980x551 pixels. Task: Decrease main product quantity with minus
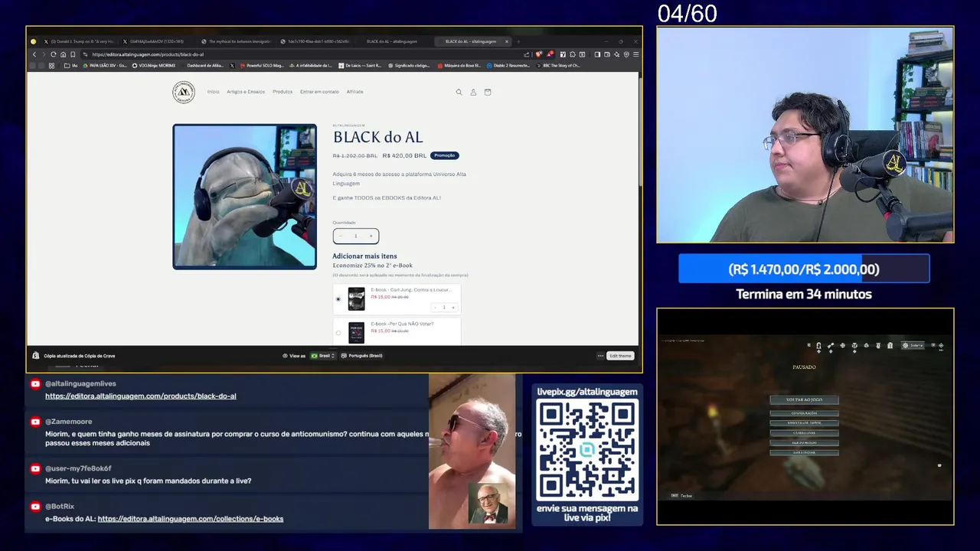pos(341,236)
